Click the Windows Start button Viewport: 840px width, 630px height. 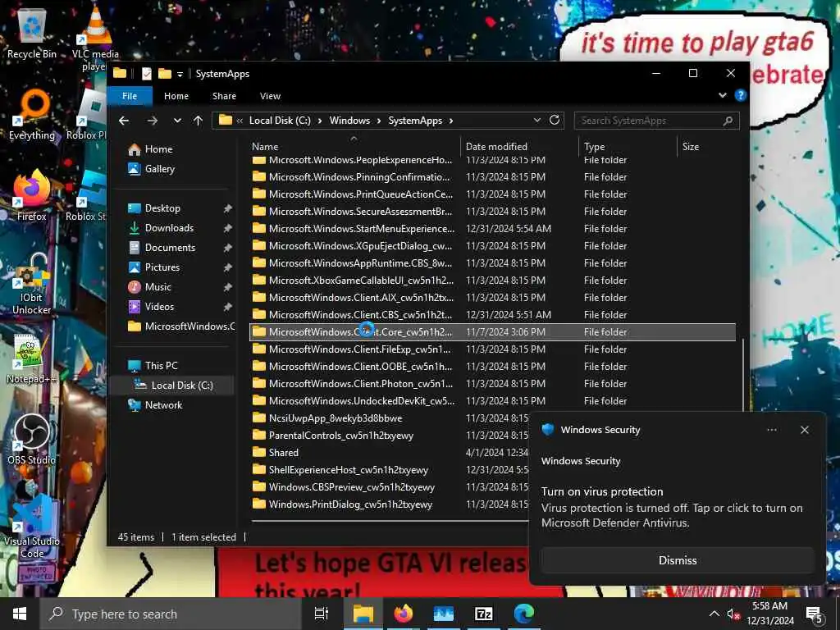pyautogui.click(x=20, y=614)
